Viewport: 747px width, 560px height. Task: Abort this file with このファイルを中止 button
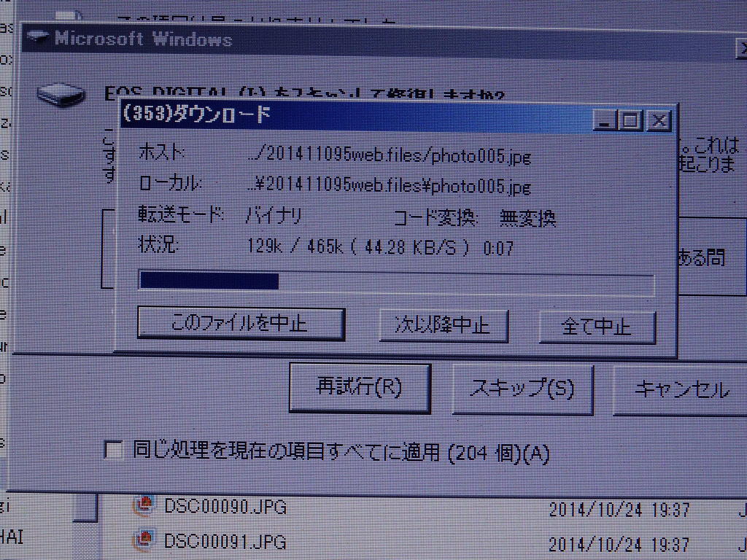(x=241, y=324)
